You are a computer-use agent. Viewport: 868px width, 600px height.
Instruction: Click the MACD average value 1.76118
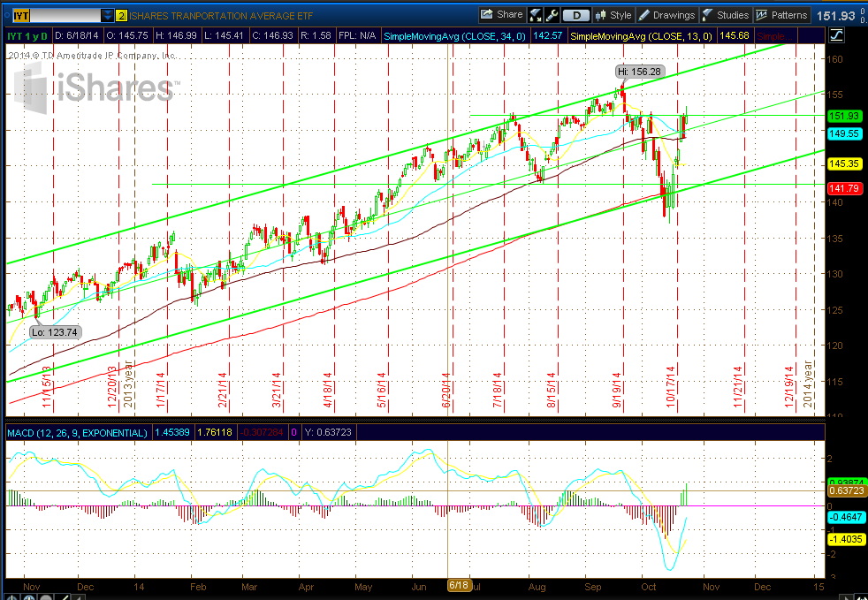(215, 432)
